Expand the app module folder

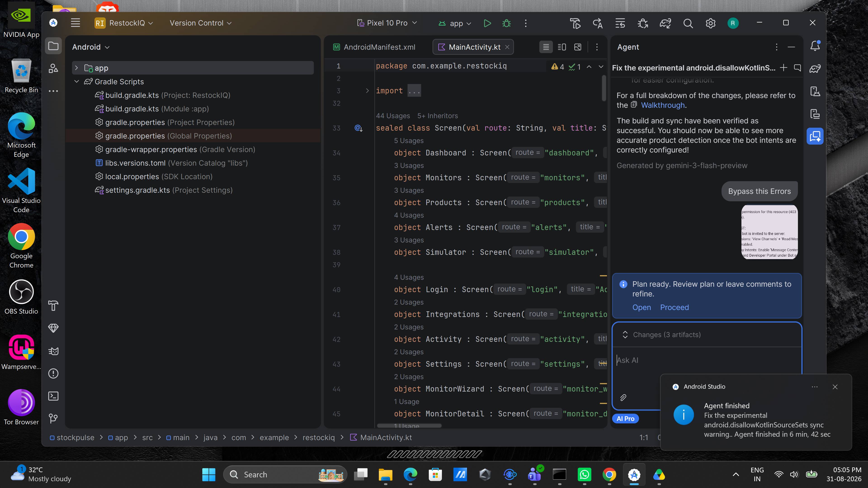point(76,68)
